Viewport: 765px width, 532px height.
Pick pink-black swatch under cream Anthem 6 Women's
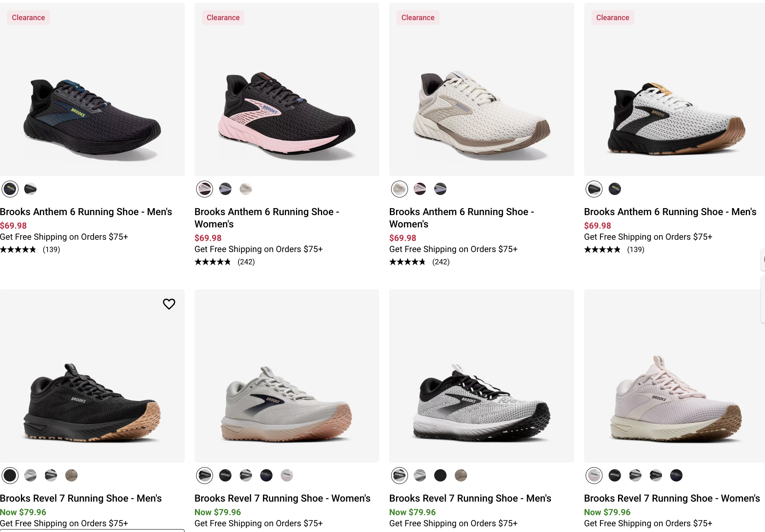[420, 189]
